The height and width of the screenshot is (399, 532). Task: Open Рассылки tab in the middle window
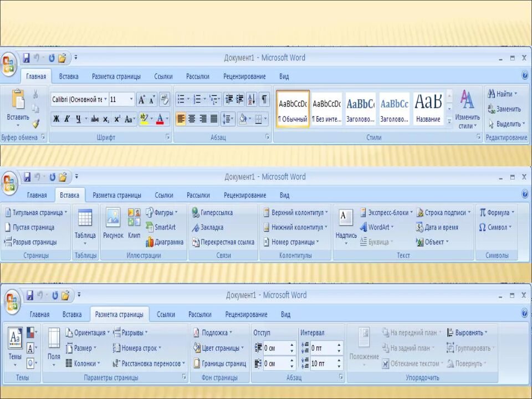click(198, 195)
